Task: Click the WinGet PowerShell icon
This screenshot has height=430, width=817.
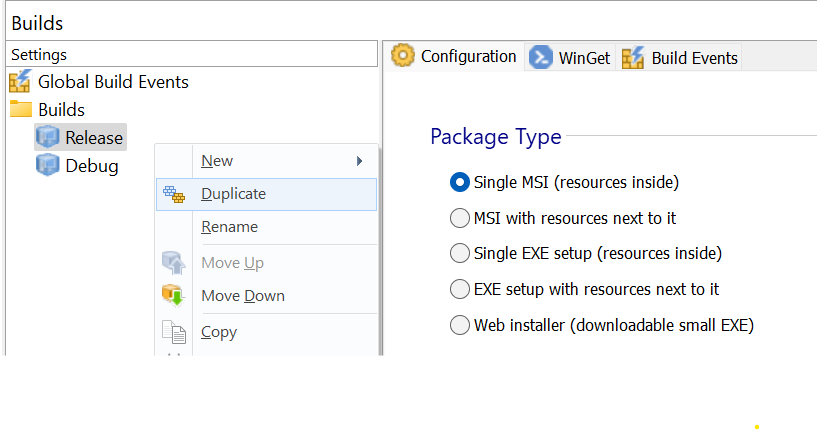Action: tap(541, 57)
